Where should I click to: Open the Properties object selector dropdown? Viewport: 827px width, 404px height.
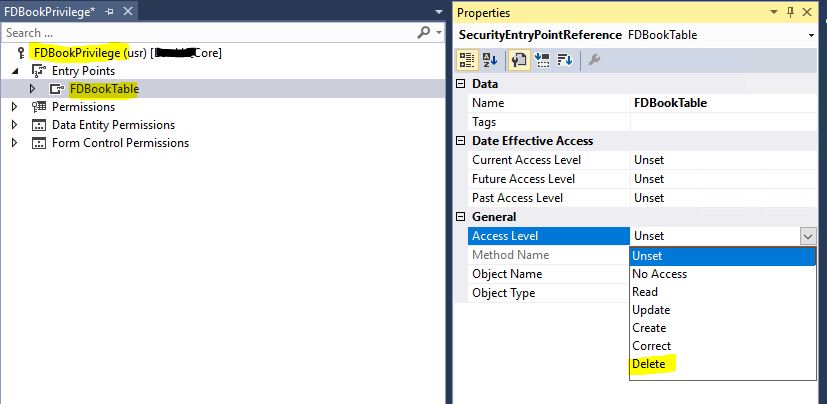coord(811,35)
